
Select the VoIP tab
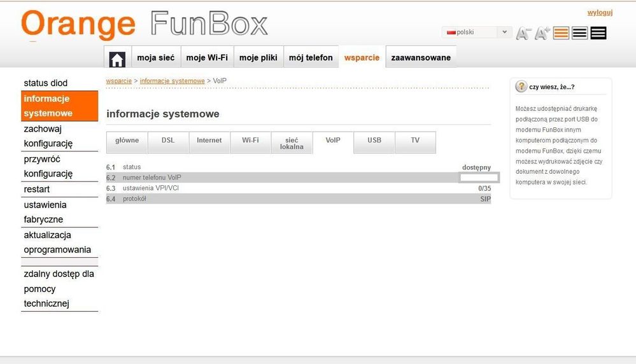(x=333, y=142)
